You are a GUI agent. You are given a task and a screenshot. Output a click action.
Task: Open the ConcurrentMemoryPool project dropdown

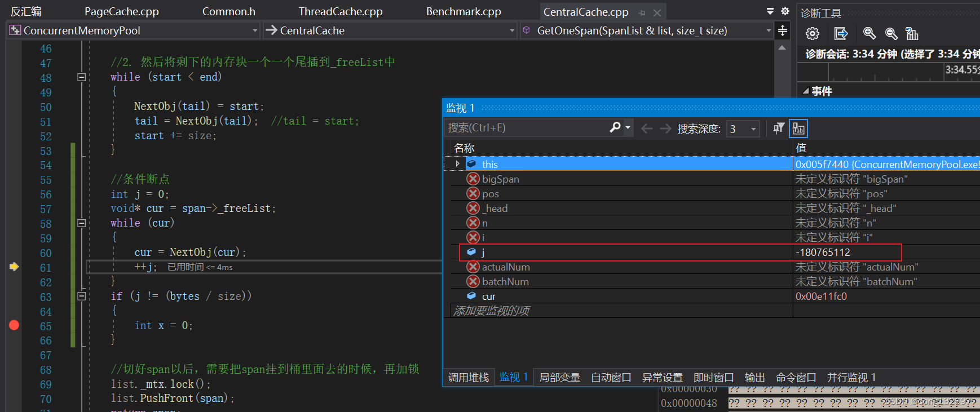click(x=255, y=30)
